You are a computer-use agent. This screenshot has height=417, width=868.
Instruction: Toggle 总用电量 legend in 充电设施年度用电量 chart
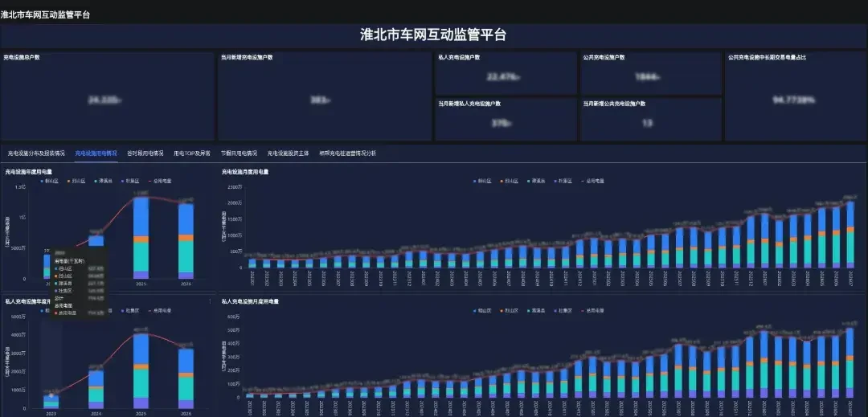(160, 181)
